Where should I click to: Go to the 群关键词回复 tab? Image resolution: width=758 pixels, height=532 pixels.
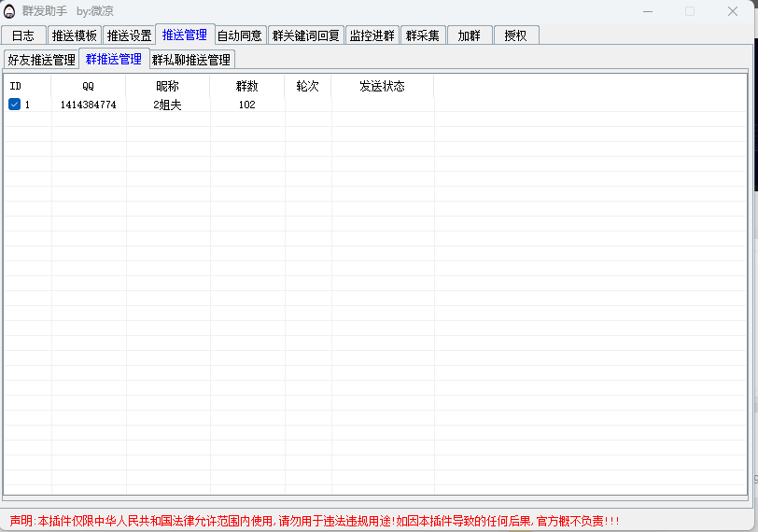[x=306, y=35]
